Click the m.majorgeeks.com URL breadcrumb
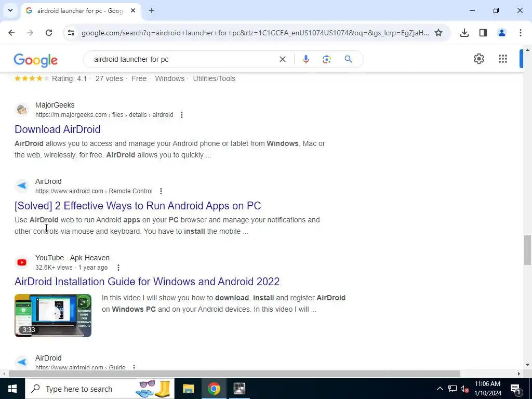532x399 pixels. point(104,115)
